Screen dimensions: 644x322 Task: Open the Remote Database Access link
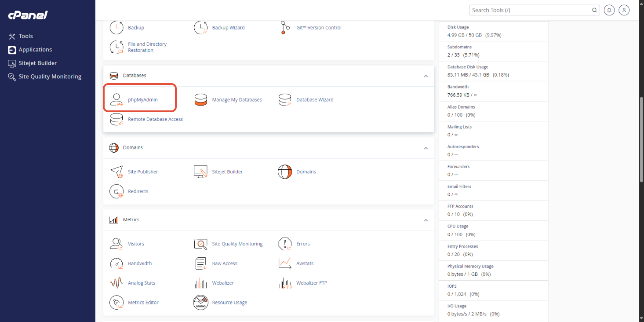tap(155, 119)
